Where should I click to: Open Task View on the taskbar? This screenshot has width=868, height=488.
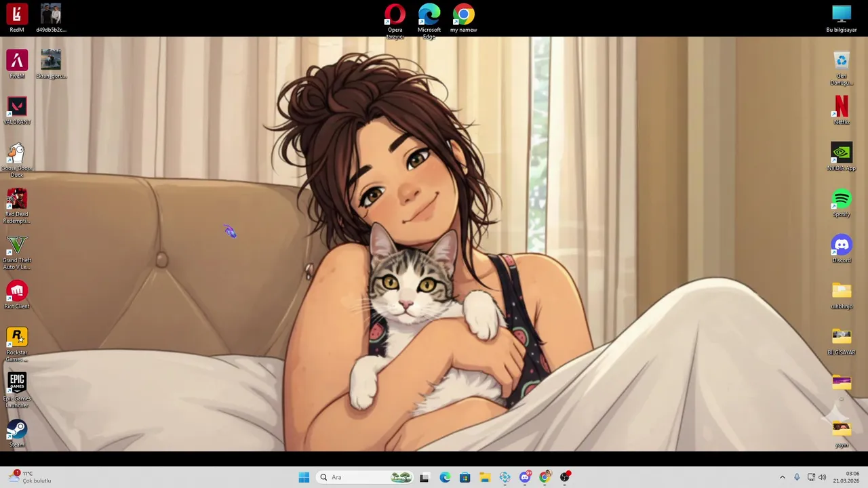[x=425, y=477]
